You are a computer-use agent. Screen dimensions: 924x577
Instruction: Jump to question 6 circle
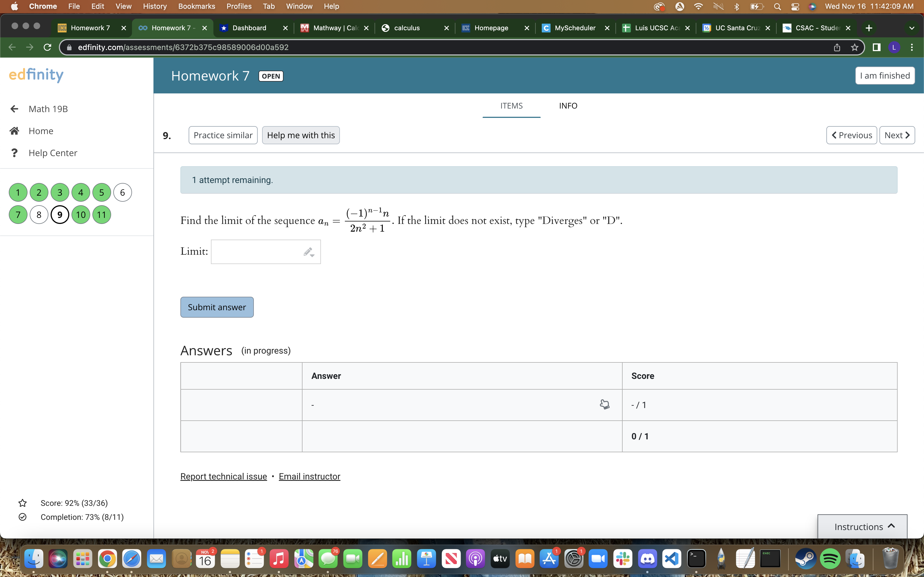(x=122, y=192)
